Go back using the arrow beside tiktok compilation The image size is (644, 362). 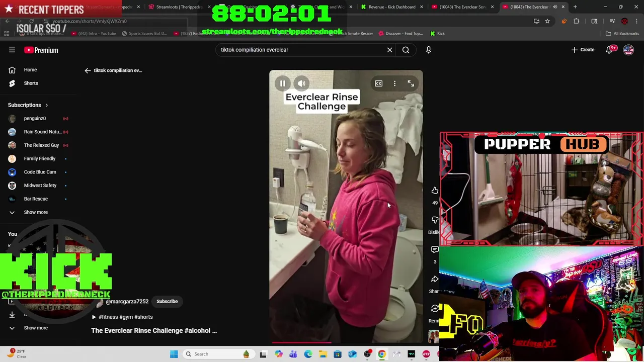point(88,70)
